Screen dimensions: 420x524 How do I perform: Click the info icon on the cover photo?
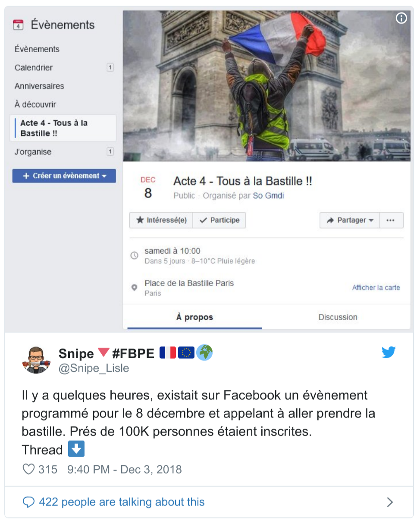click(x=401, y=18)
